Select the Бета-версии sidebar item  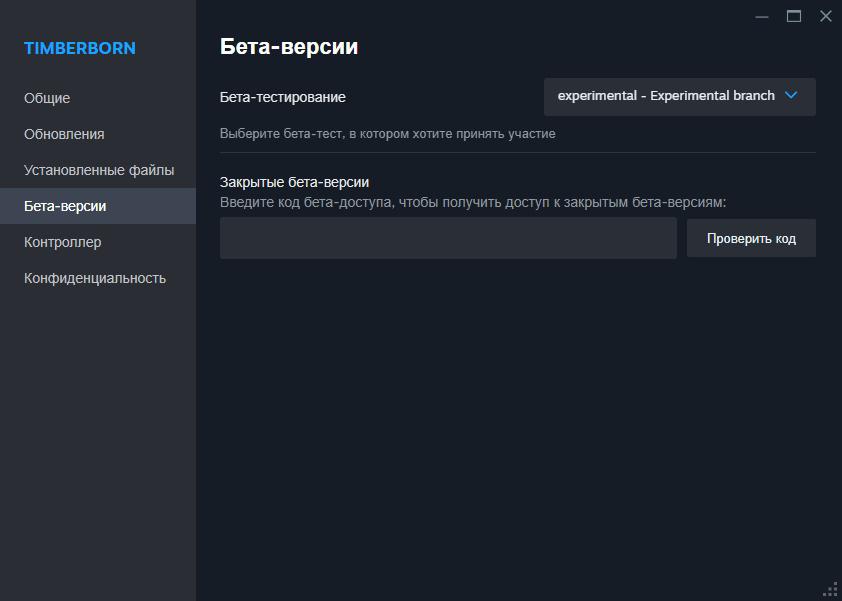[x=98, y=206]
